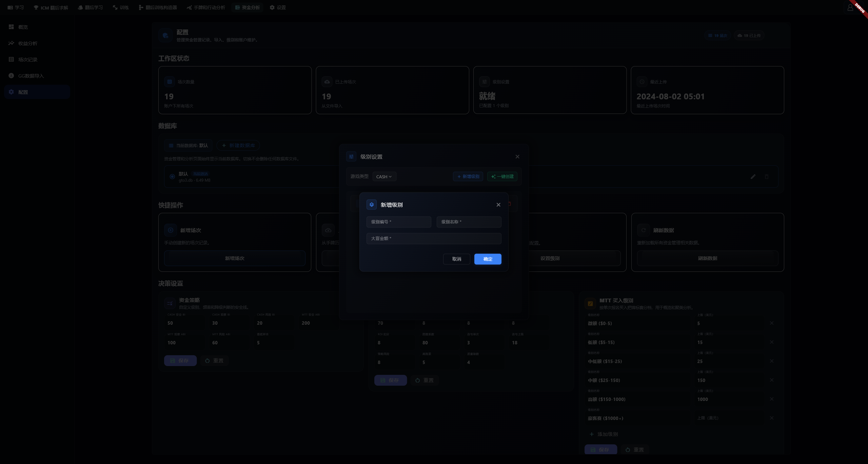Viewport: 868px width, 464px height.
Task: Click the trash icon for 默认 database
Action: tap(767, 177)
